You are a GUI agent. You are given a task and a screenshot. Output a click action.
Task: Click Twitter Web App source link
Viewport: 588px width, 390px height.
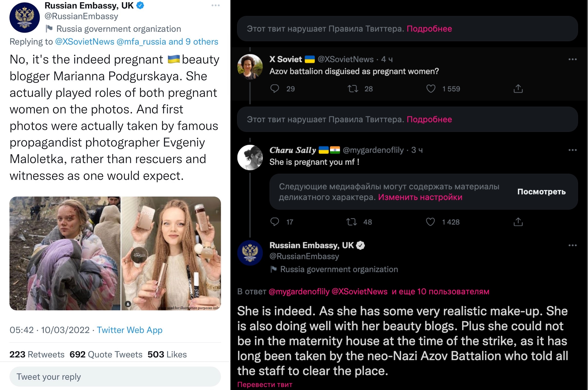point(130,330)
